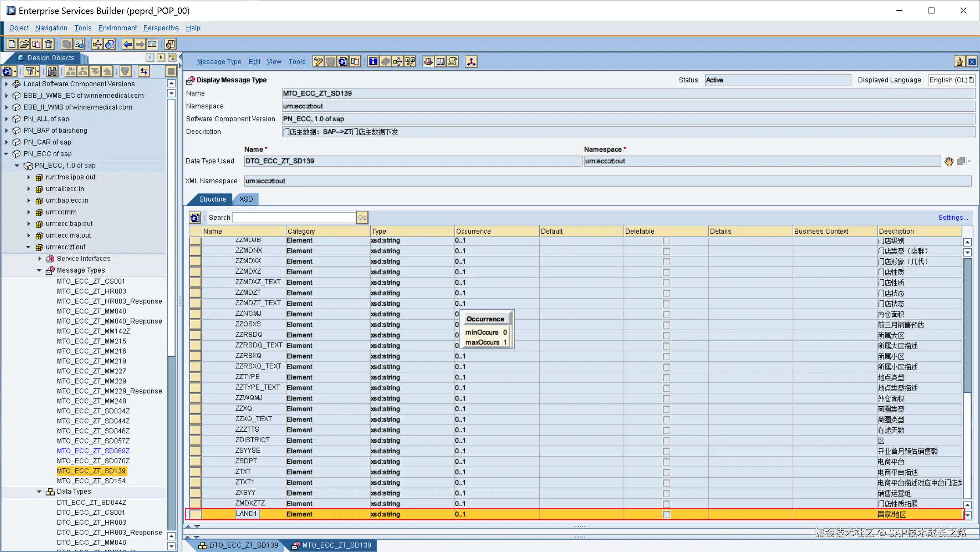Click the pencil Switch to Edit icon
Viewport: 980px width, 552px height.
318,61
